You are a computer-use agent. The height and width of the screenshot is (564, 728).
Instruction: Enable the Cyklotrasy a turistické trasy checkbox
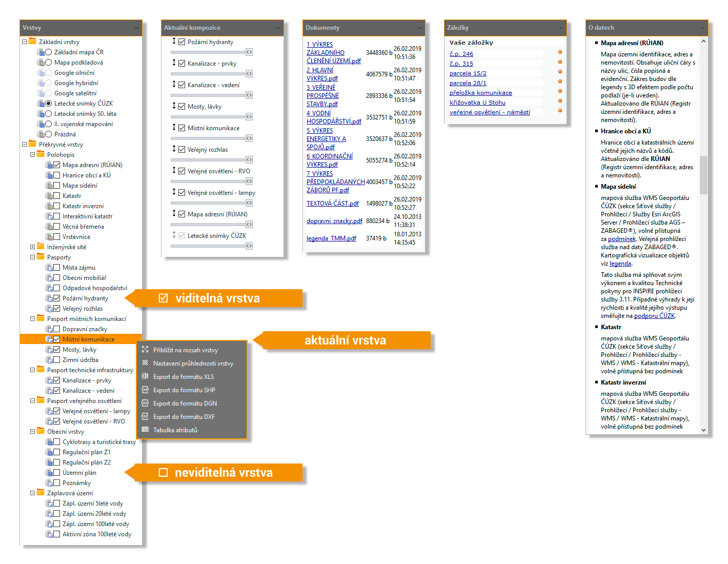click(x=57, y=442)
